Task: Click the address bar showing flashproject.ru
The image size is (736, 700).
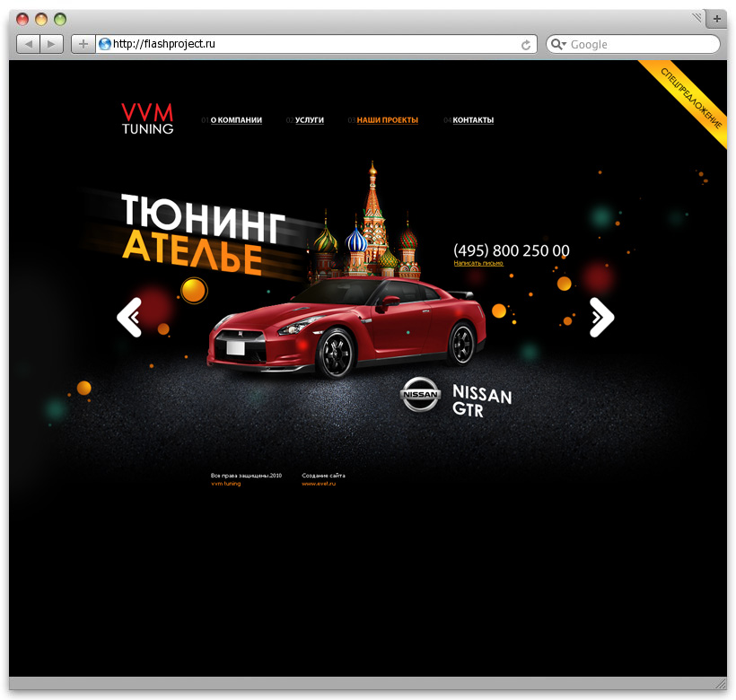Action: (x=269, y=43)
